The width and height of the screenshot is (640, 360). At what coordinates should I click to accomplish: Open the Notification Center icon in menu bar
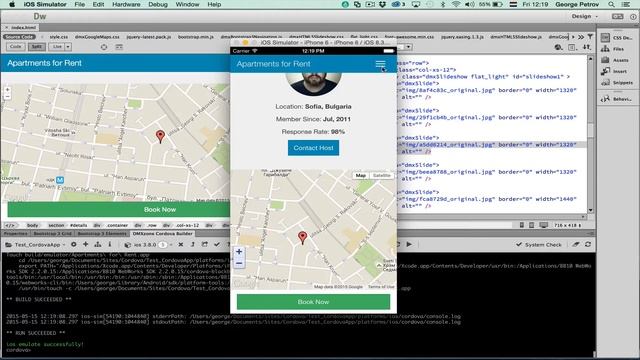626,4
